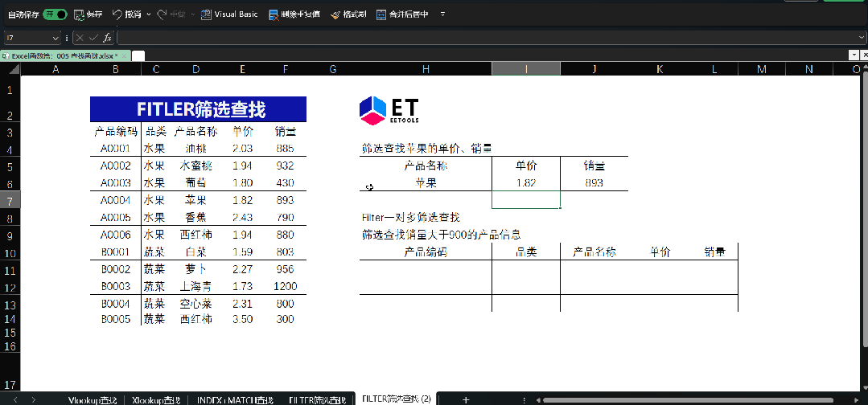Click the Filter一对多筛选查找 text cell
The image size is (868, 405).
(x=411, y=218)
